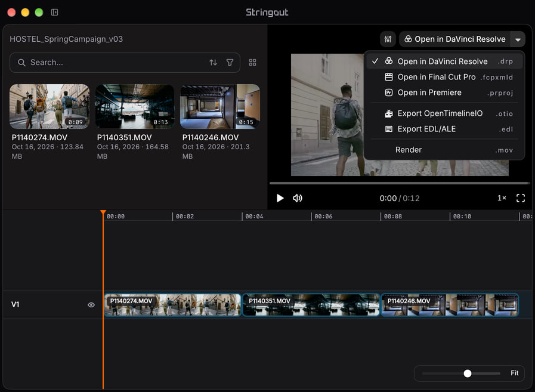Select Export EDL/ALE option

pyautogui.click(x=444, y=129)
